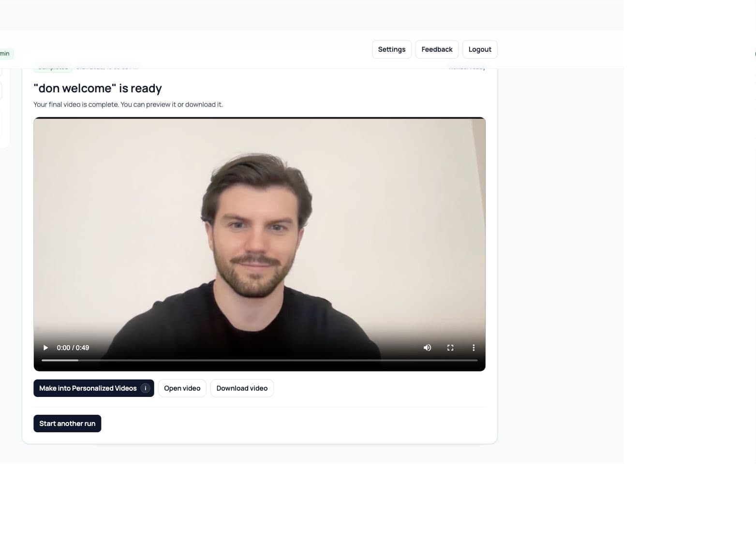Open the video player's three-dot options menu
This screenshot has height=541, width=756.
tap(474, 348)
